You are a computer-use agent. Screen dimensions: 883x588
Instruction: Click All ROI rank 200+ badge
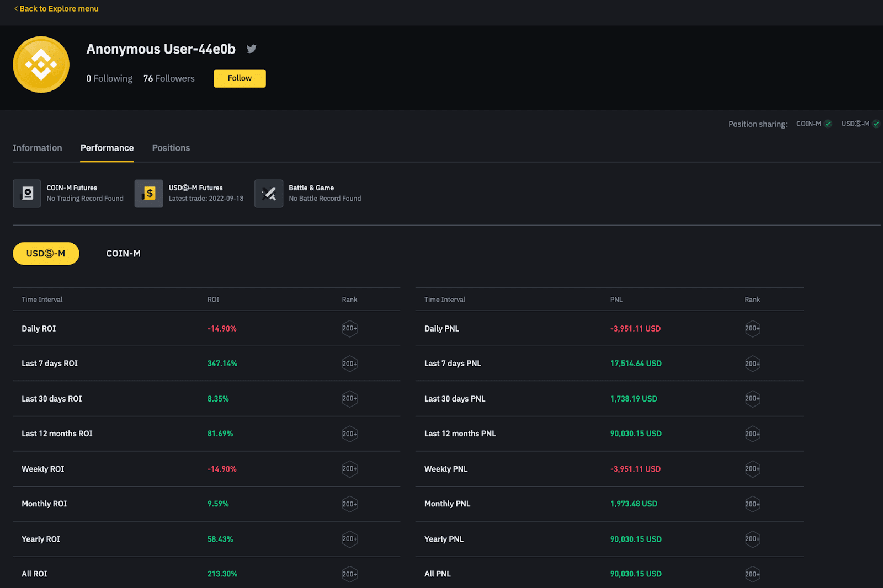coord(349,574)
